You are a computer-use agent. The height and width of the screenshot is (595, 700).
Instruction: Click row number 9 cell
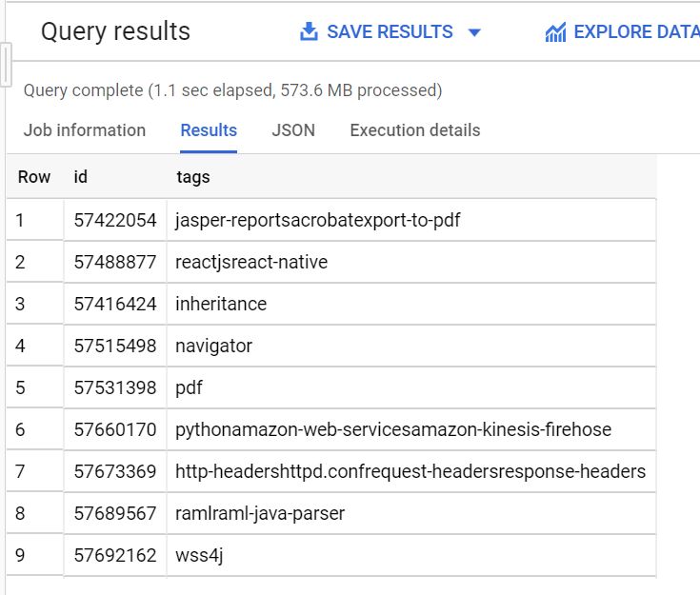tap(35, 556)
